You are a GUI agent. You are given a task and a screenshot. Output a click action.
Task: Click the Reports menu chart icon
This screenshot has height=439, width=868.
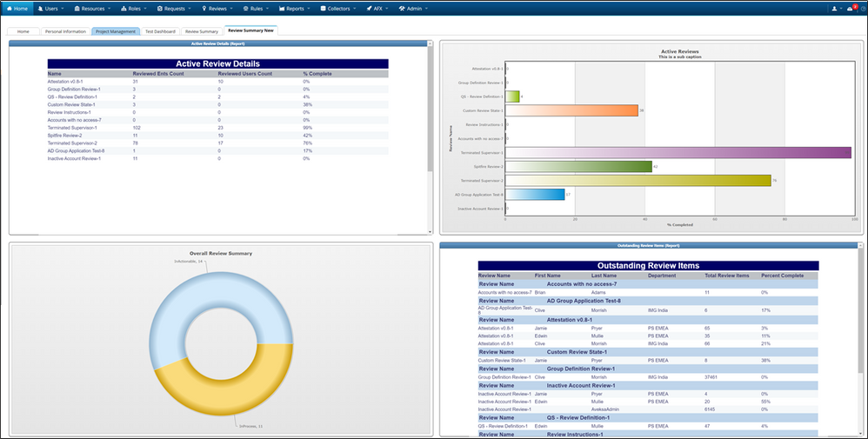(x=282, y=8)
